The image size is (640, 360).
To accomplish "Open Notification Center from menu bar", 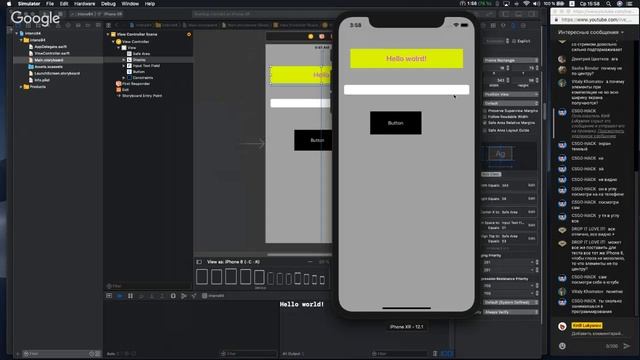I will coord(630,4).
